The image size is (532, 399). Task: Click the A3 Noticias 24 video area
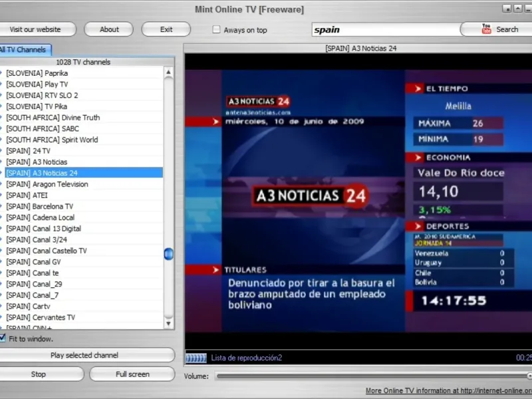[358, 201]
